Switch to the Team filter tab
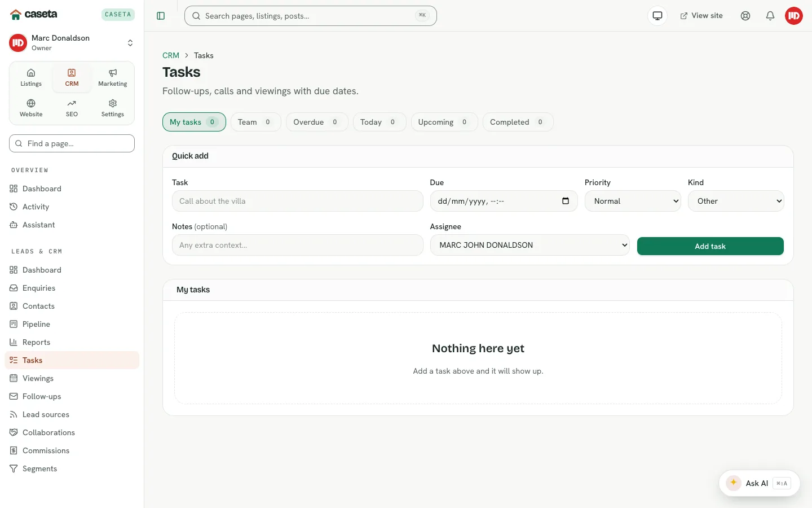Screen dimensions: 812x508 pyautogui.click(x=255, y=122)
